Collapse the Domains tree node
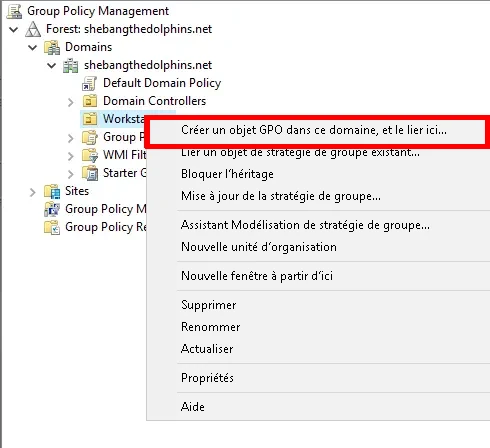Viewport: 490px width, 448px height. [x=33, y=47]
